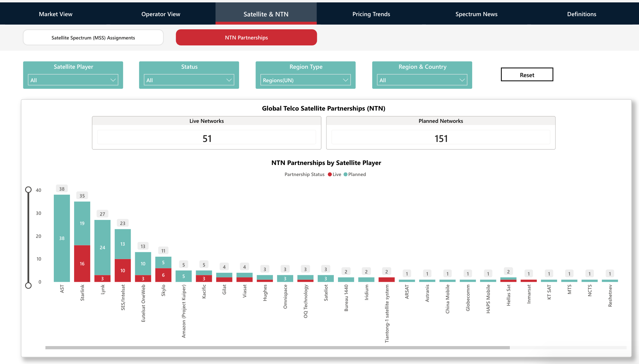This screenshot has width=639, height=364.
Task: Click the Planned Networks card value 151
Action: [441, 139]
